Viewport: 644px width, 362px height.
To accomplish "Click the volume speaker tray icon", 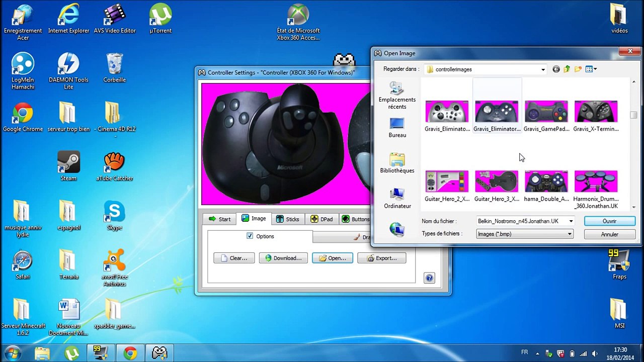I will [595, 353].
